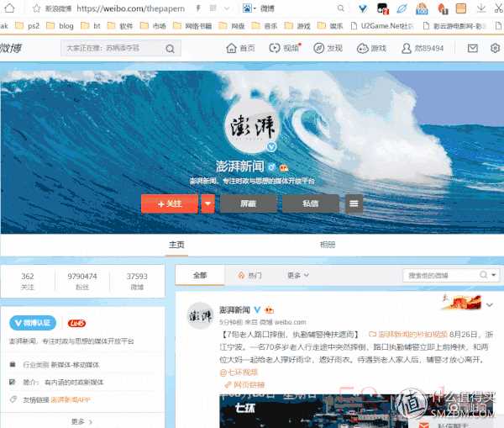Click the lightning bolt icon in address bar
The image size is (504, 428).
tap(198, 8)
